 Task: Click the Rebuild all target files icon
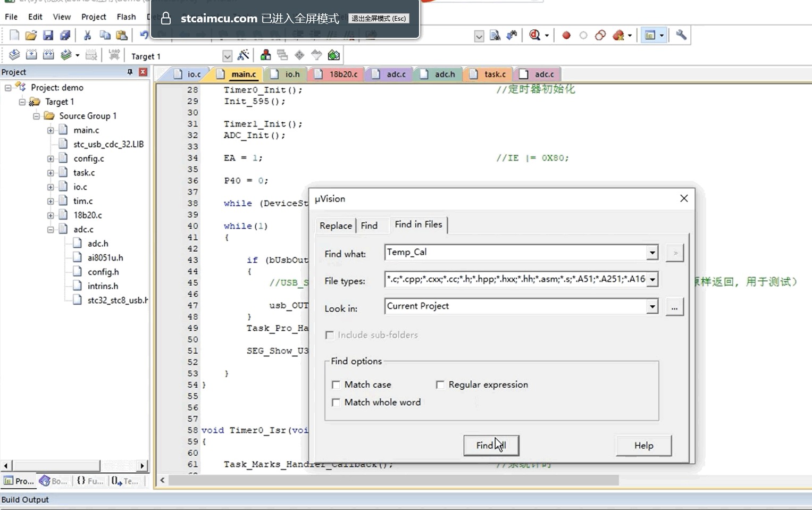point(48,55)
